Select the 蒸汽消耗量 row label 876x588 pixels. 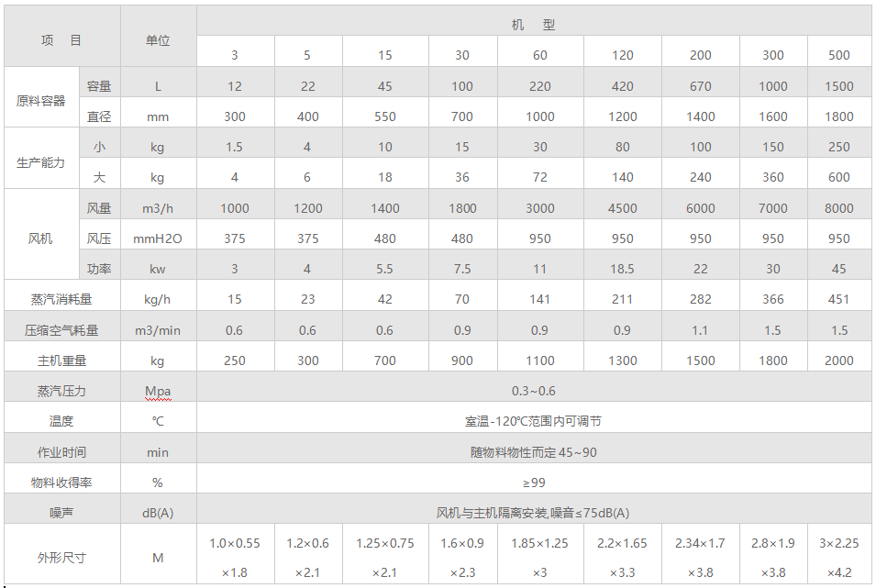61,299
